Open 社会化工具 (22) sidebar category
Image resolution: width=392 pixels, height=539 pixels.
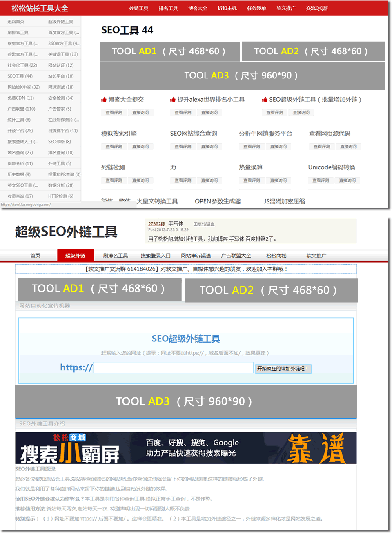pyautogui.click(x=22, y=65)
